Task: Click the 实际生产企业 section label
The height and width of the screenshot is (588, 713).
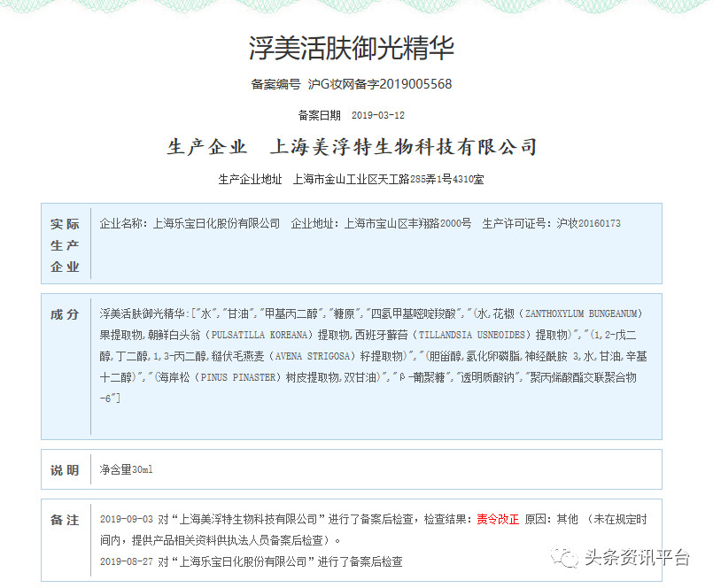Action: 65,244
